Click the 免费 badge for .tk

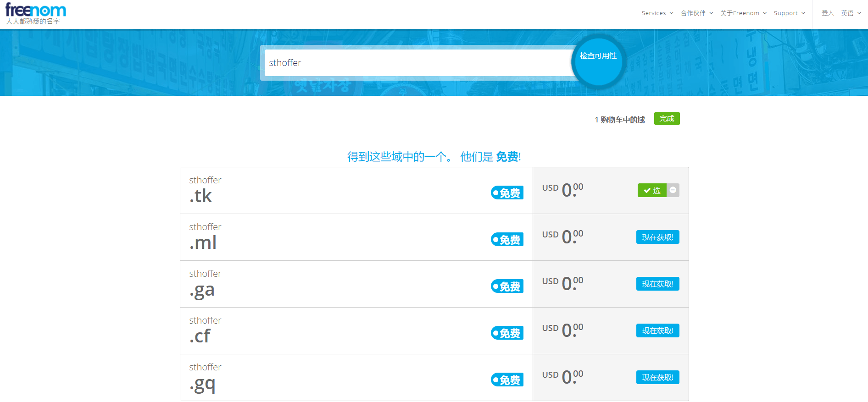(507, 193)
